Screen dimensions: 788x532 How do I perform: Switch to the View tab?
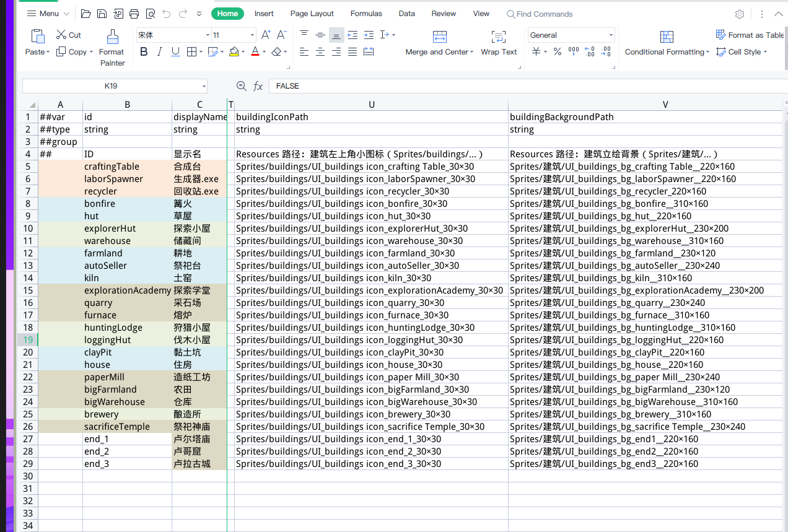pos(481,14)
